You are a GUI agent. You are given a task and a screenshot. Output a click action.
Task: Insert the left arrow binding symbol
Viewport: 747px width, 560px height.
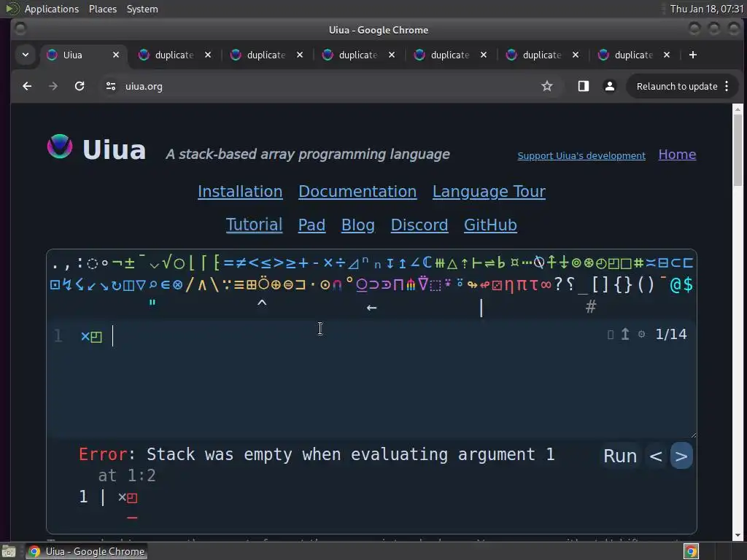click(371, 308)
